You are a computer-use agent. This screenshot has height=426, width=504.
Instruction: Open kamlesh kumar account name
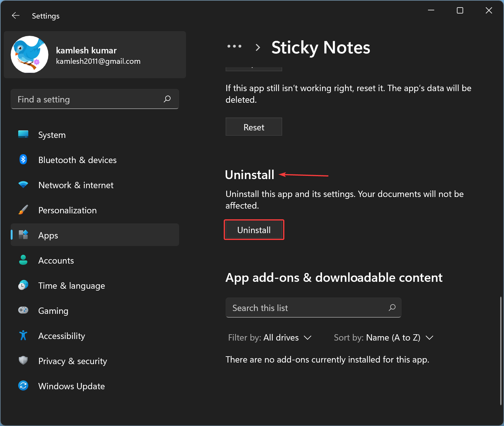(x=86, y=50)
